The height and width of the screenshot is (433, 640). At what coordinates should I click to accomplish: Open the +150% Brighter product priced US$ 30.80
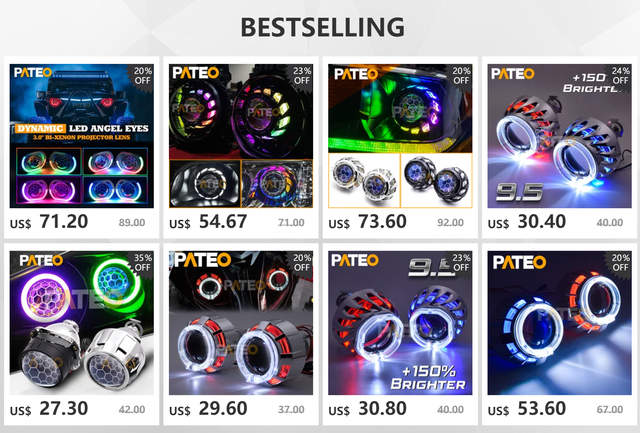coord(400,323)
